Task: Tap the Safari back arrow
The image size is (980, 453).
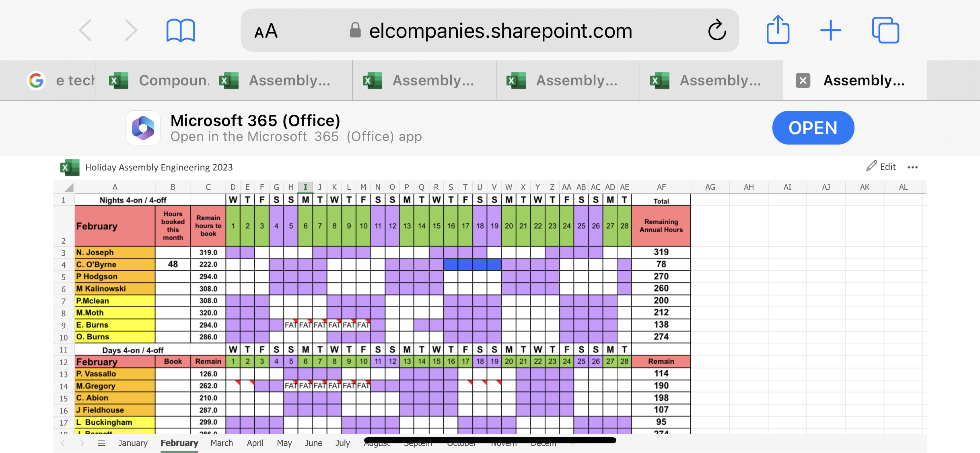Action: pos(85,30)
